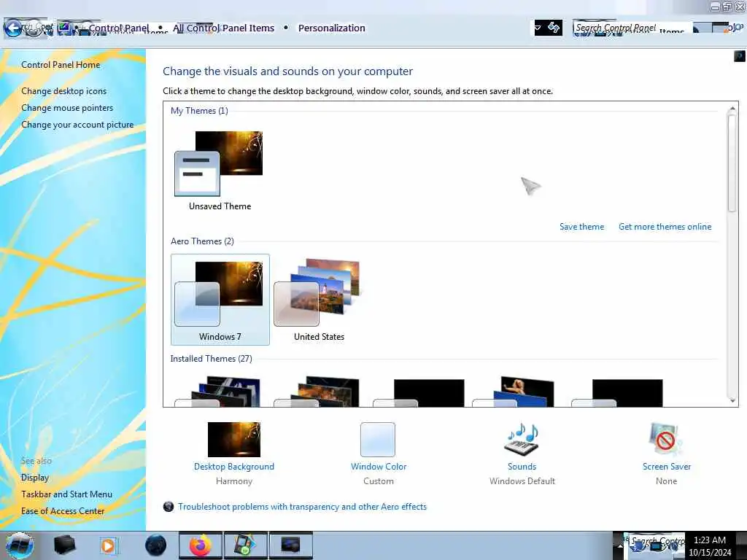Open Change mouse pointers
The width and height of the screenshot is (747, 560).
coord(67,108)
